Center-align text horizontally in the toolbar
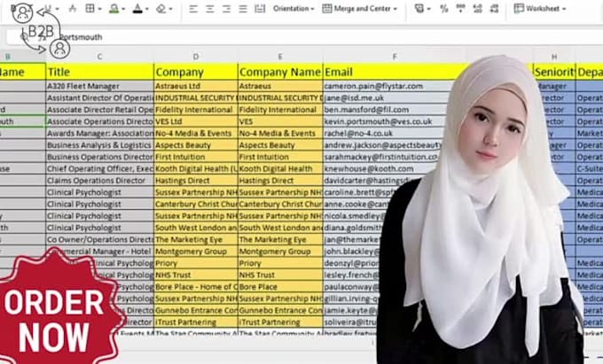This screenshot has height=364, width=603. [209, 9]
